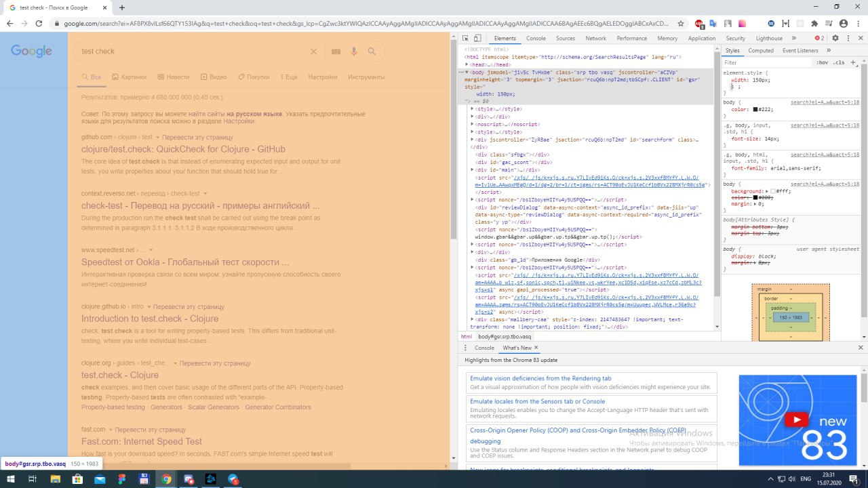Open the Chrome profile avatar
868x488 pixels.
pos(843,23)
